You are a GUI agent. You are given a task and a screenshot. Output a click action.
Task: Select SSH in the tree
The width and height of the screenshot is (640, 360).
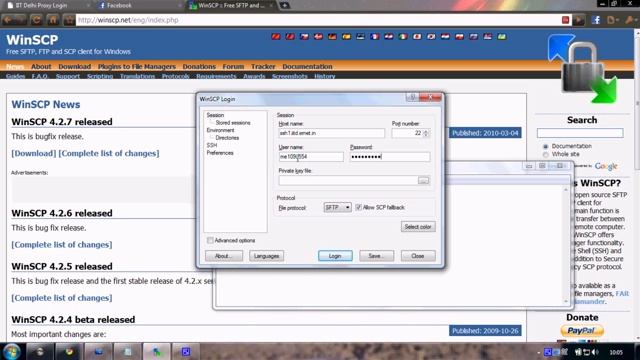coord(212,145)
